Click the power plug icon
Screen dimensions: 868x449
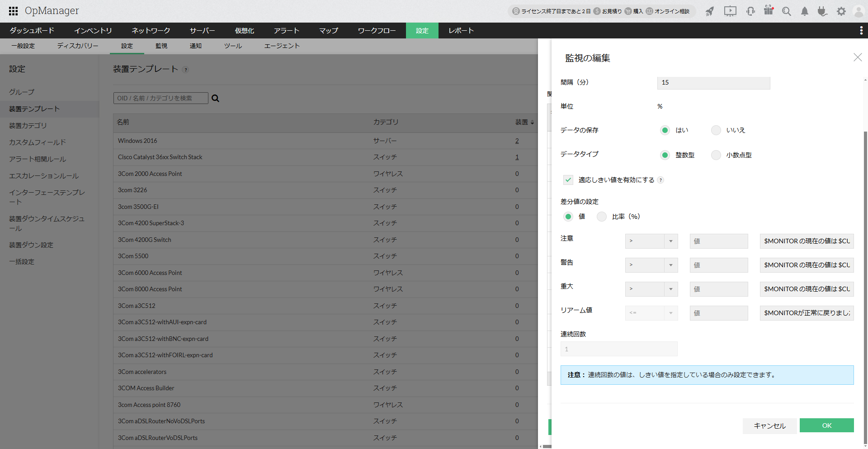point(822,11)
